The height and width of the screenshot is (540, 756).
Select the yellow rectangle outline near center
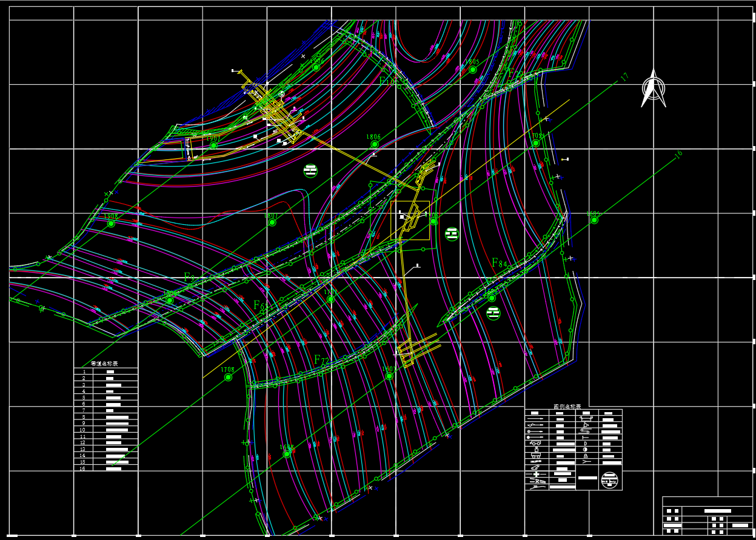coord(410,221)
